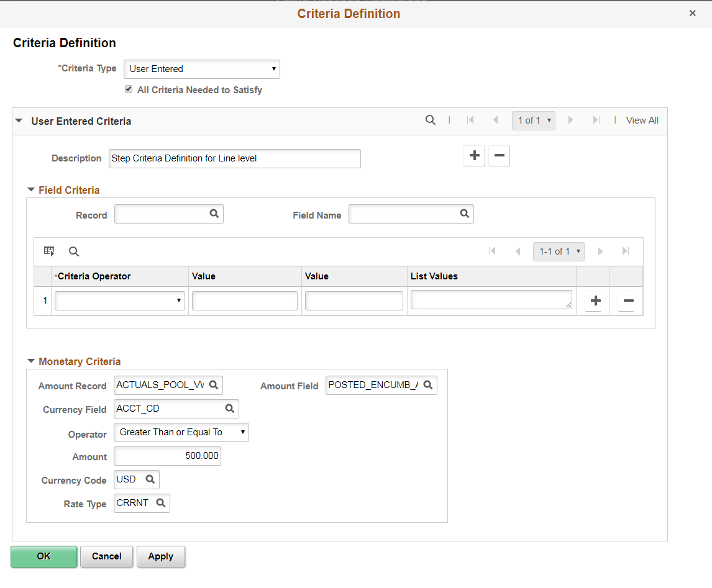The image size is (712, 588).
Task: Remove the criteria row with minus button
Action: pyautogui.click(x=628, y=301)
